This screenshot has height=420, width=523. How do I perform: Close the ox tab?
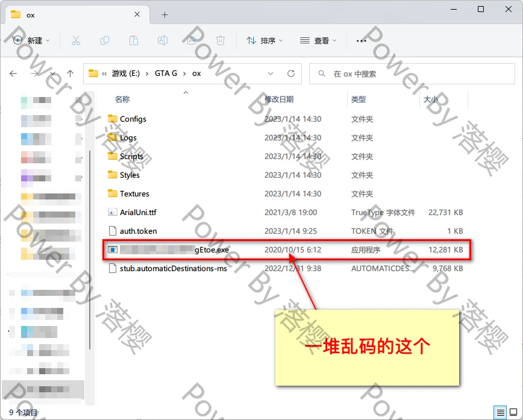pos(137,14)
